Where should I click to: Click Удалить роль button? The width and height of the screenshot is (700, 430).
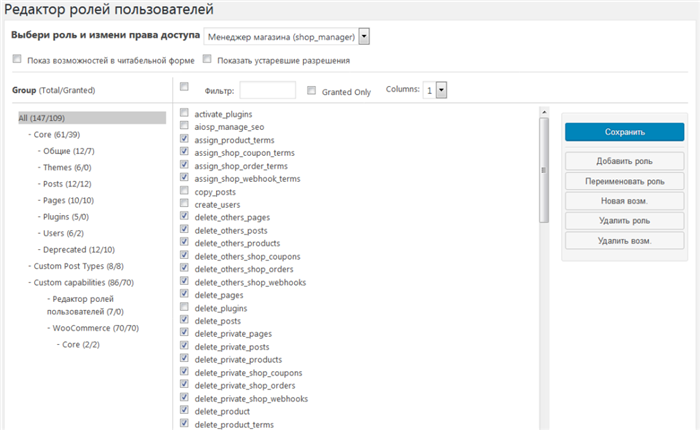pyautogui.click(x=624, y=221)
